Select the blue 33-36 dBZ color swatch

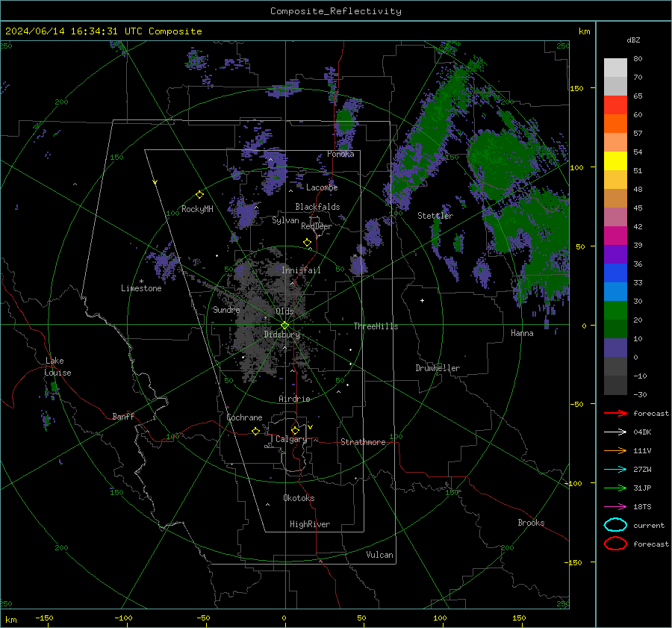pyautogui.click(x=615, y=273)
